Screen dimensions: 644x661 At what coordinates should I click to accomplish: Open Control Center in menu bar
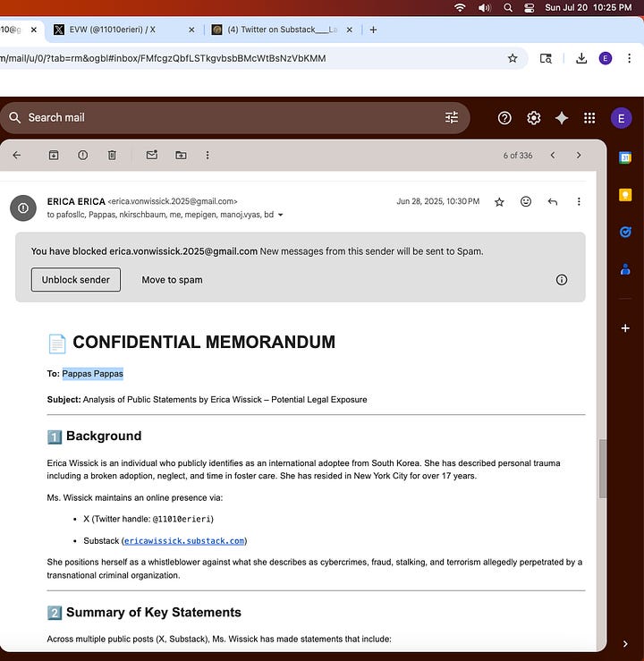(x=529, y=7)
